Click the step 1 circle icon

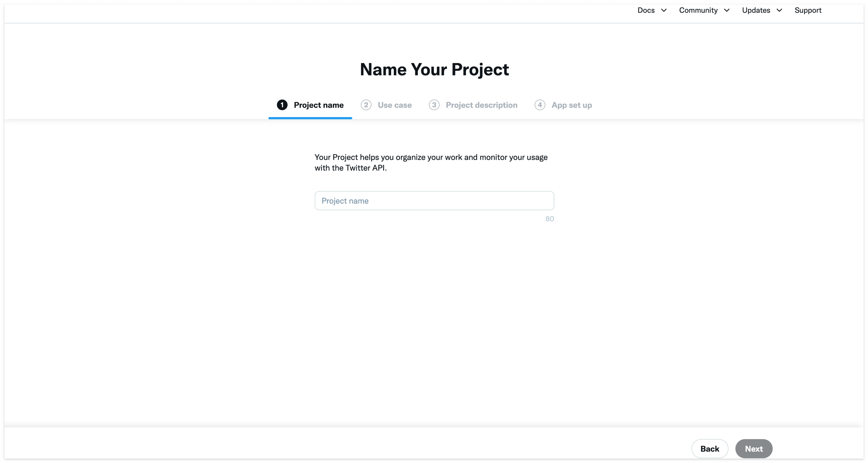(x=282, y=105)
